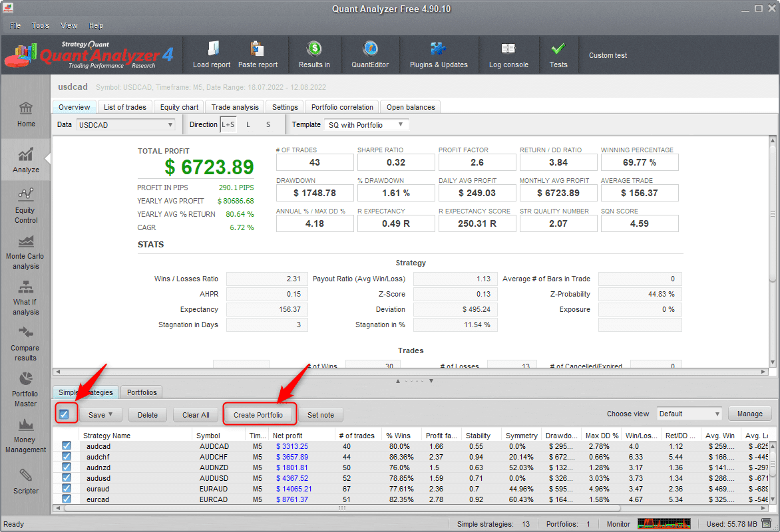Screen dimensions: 780x532
Task: Click the application icon in title bar
Action: 8,8
